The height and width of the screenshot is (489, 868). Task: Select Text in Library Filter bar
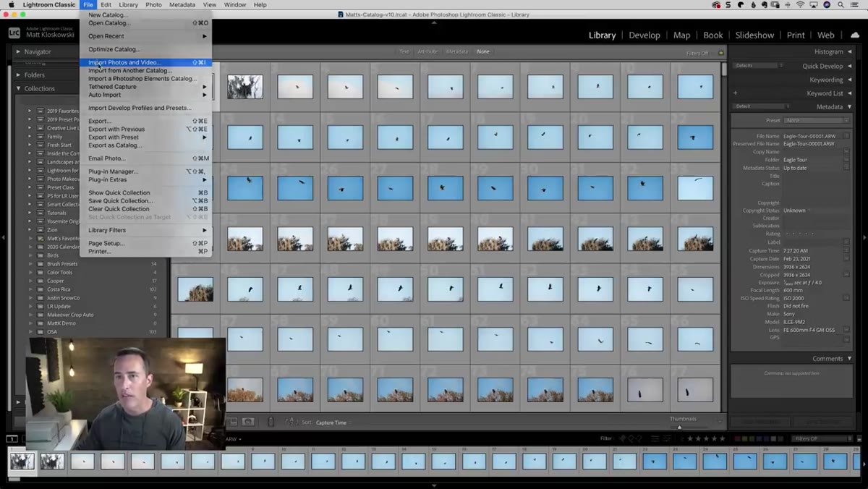click(x=404, y=51)
